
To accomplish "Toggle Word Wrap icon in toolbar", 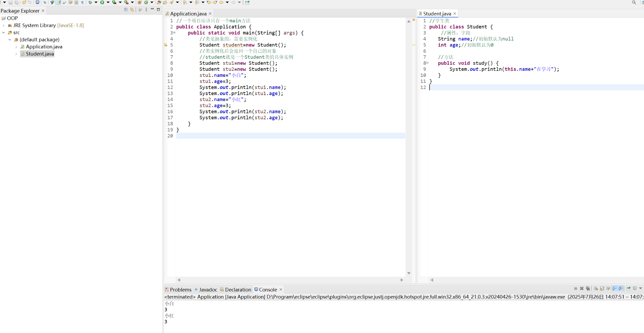I will [x=70, y=2].
